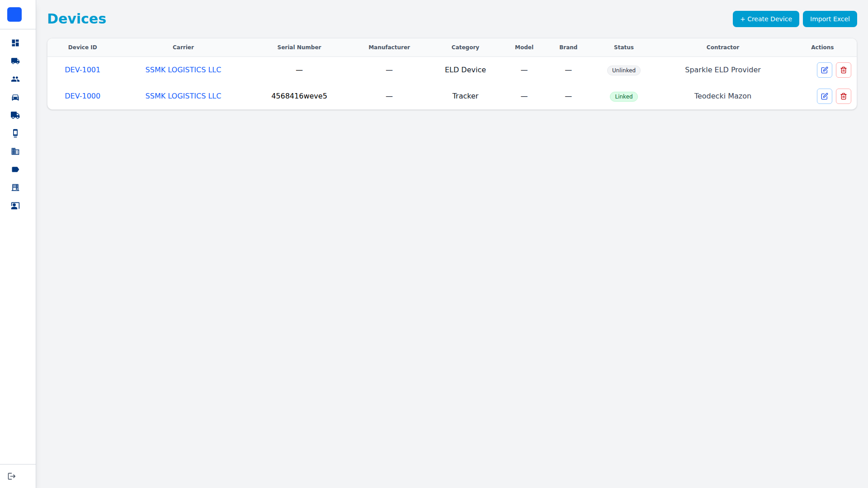The width and height of the screenshot is (868, 488).
Task: Open the DEV-1000 device detail link
Action: tap(82, 96)
